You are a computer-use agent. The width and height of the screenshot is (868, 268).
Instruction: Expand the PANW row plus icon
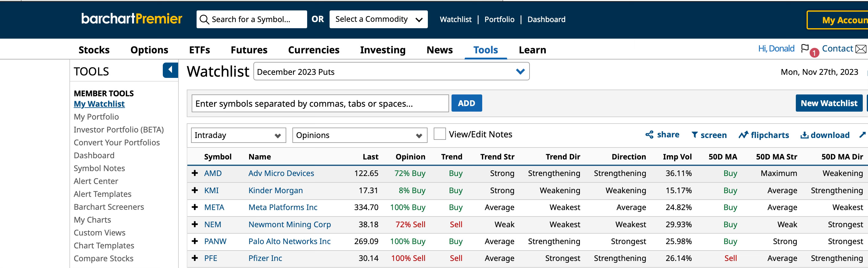tap(194, 241)
